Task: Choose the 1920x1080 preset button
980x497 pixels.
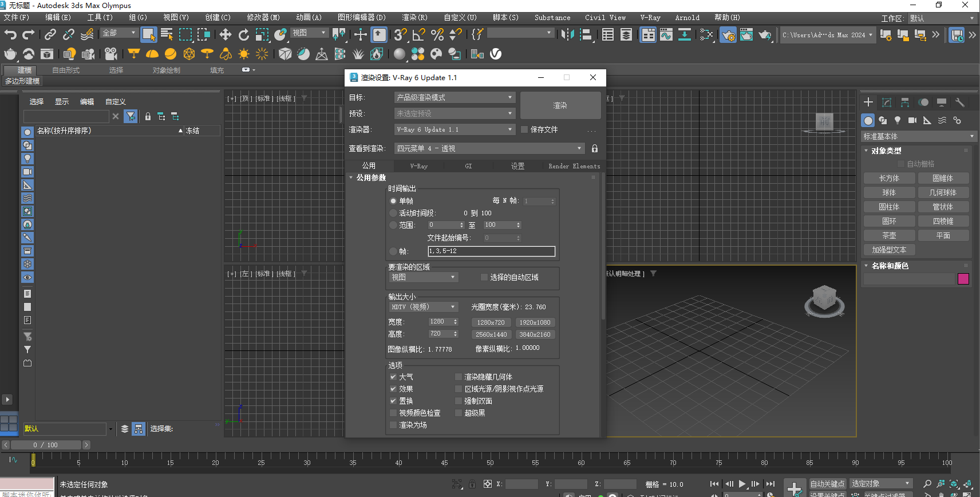Action: click(535, 322)
